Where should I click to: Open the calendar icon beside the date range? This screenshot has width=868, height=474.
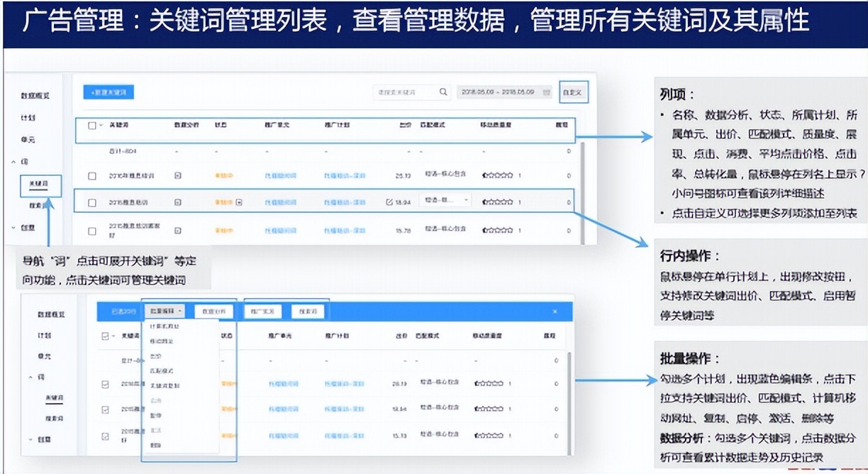547,92
